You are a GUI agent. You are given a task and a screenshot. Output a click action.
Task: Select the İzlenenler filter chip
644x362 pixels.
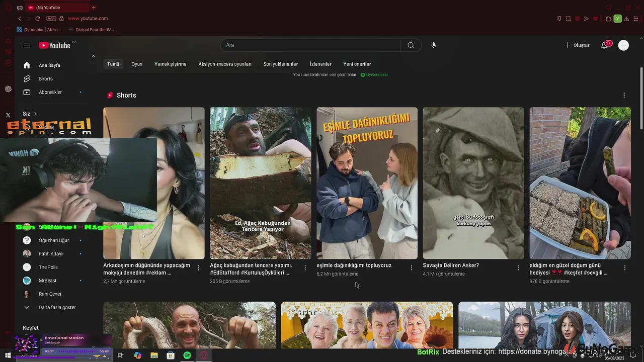[320, 64]
